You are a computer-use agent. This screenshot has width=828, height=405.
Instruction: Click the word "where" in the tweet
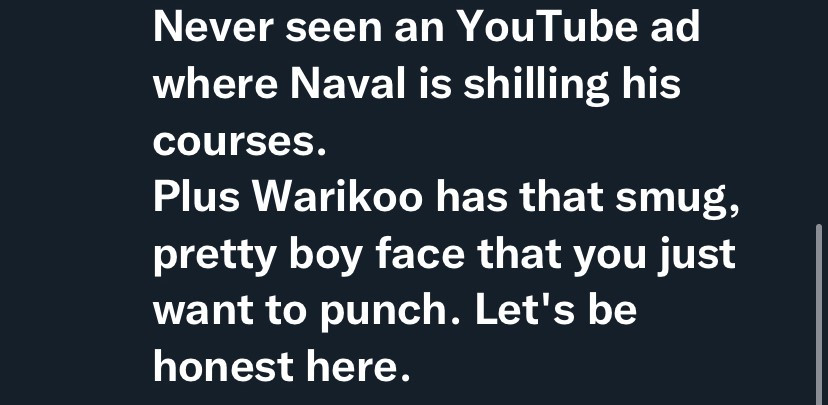215,83
